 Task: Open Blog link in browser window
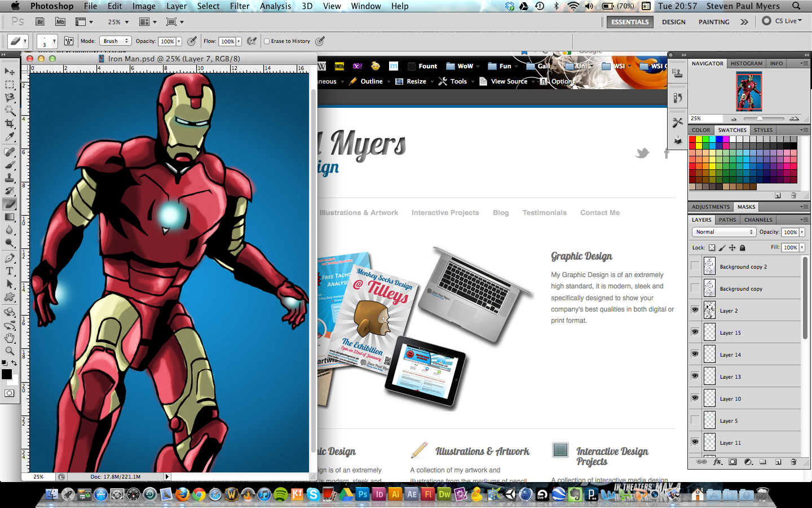[501, 213]
